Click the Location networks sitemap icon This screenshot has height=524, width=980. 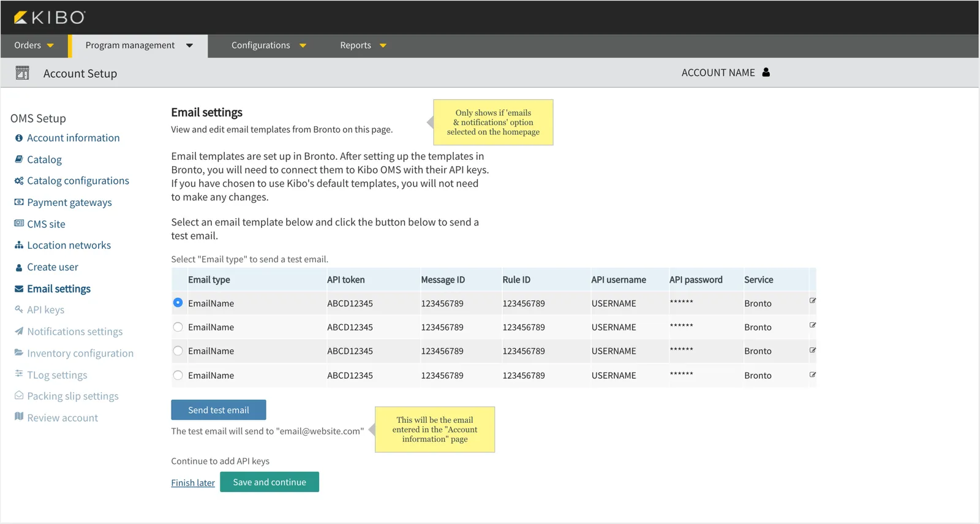pyautogui.click(x=19, y=245)
